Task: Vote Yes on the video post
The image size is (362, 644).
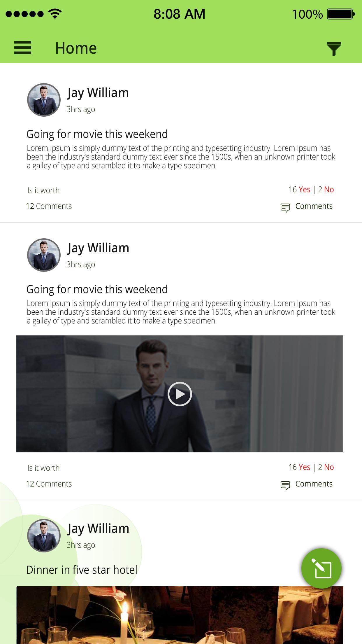Action: point(304,467)
